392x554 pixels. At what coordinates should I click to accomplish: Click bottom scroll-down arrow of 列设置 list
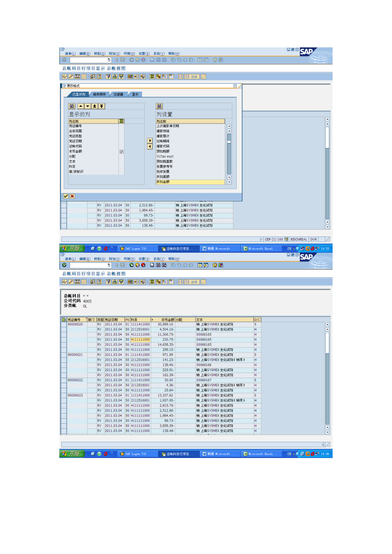pyautogui.click(x=229, y=182)
